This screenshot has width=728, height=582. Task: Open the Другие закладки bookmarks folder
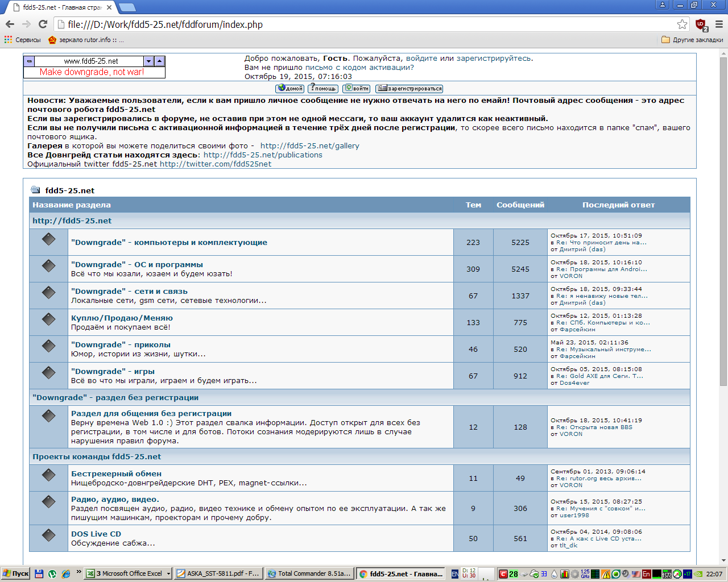(x=692, y=40)
